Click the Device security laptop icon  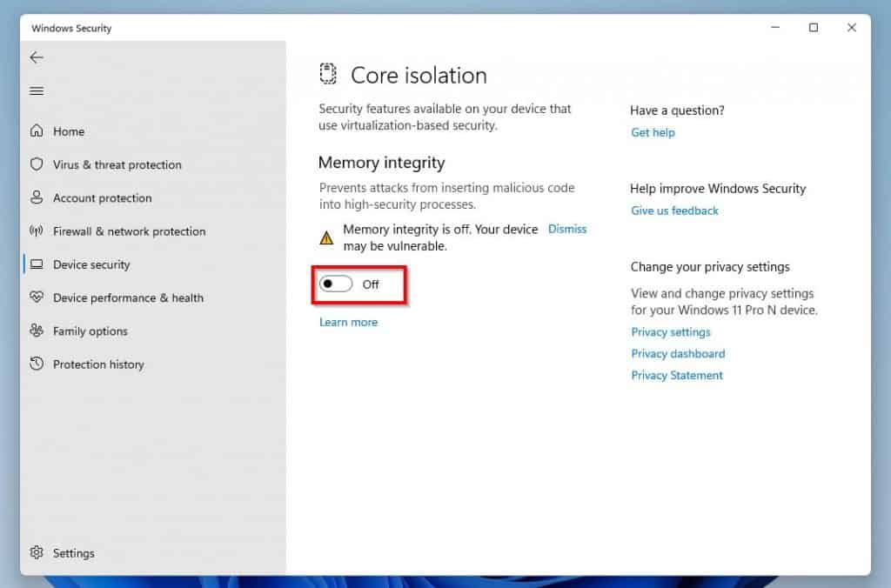coord(37,264)
